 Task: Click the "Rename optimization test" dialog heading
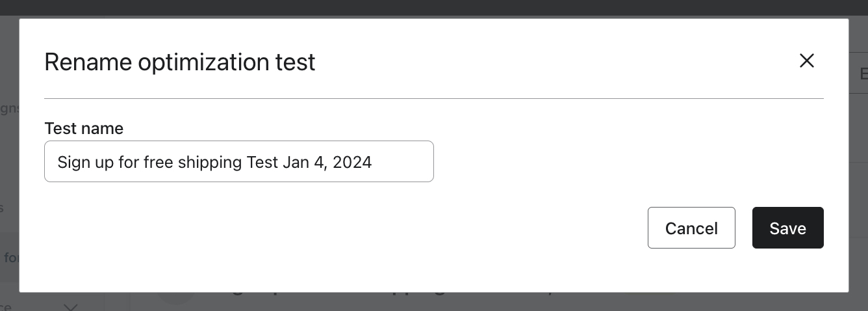[180, 62]
